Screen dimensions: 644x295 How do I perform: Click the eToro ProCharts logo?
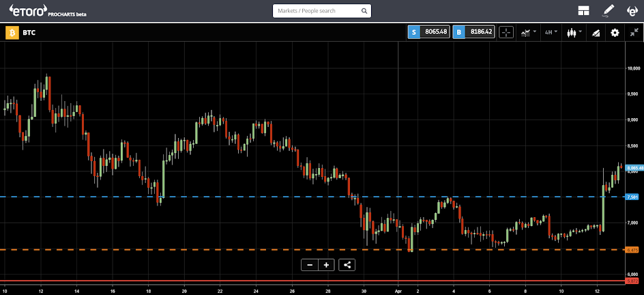click(48, 11)
